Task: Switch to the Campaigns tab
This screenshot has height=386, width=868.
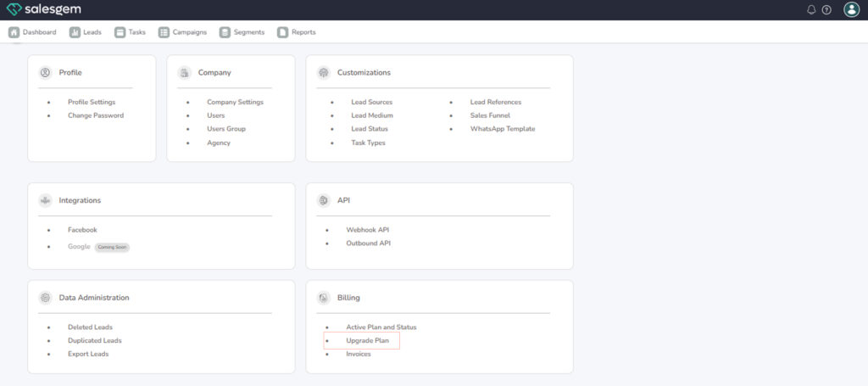Action: [185, 32]
